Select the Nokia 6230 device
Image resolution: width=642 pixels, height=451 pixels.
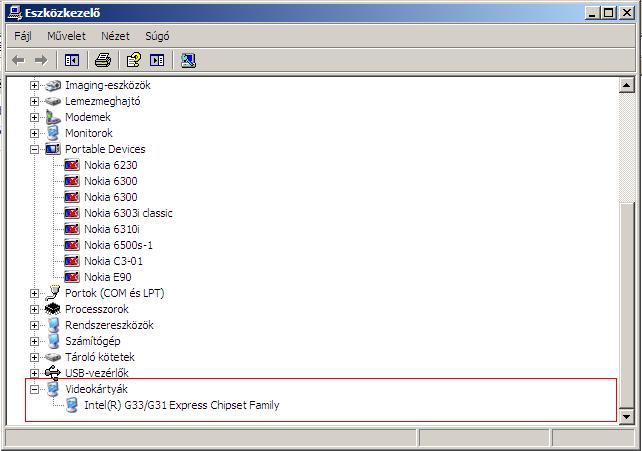coord(111,165)
